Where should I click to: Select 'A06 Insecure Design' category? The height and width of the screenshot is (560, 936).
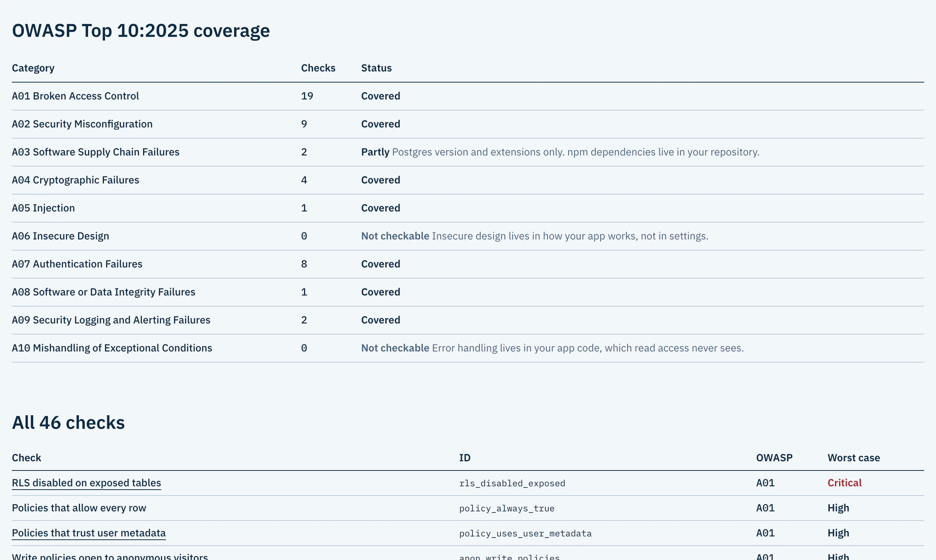click(x=60, y=236)
